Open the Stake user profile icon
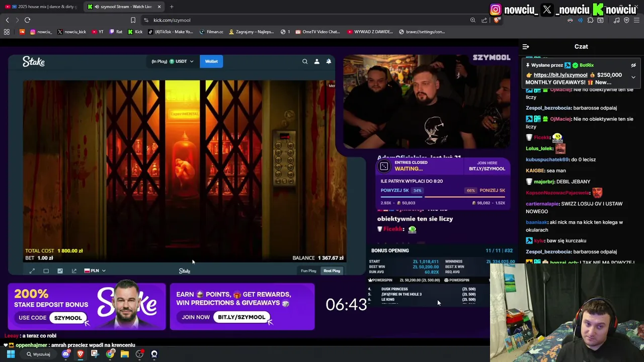Screen dimensions: 644x362 coord(316,61)
